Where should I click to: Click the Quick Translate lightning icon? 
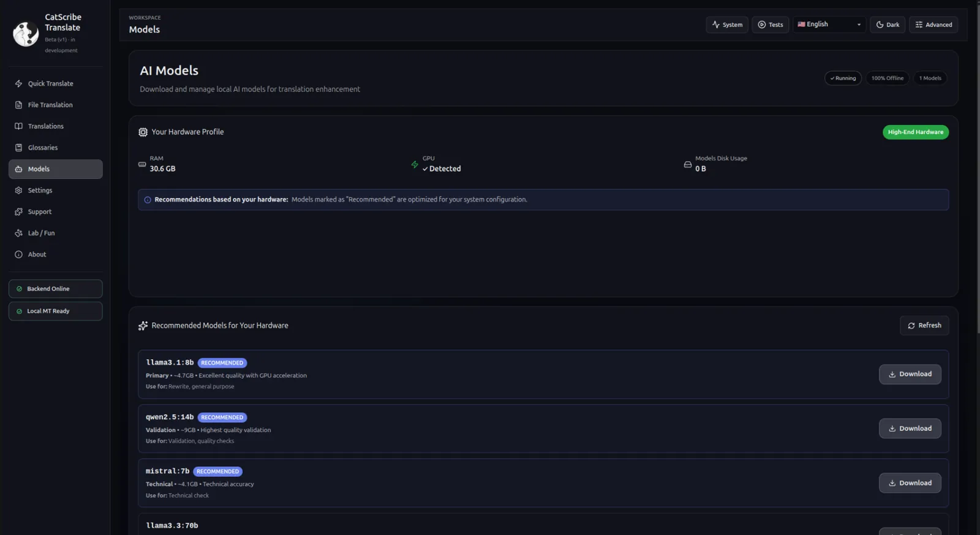[18, 84]
